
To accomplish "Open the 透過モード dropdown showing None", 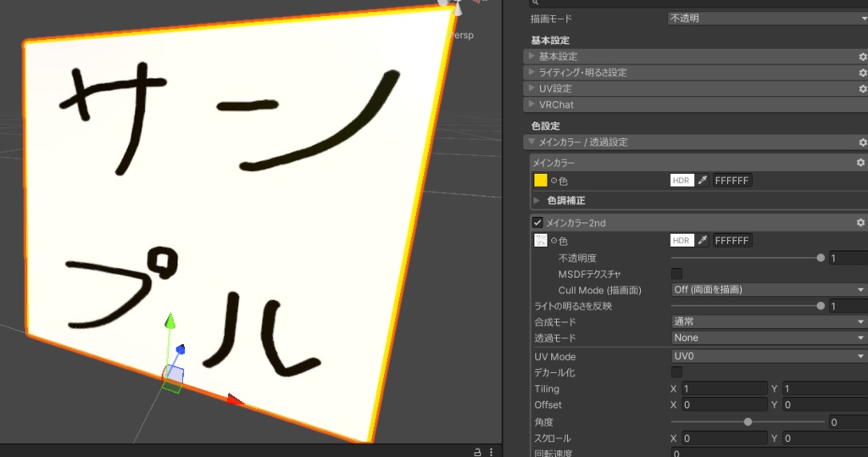I will click(770, 338).
